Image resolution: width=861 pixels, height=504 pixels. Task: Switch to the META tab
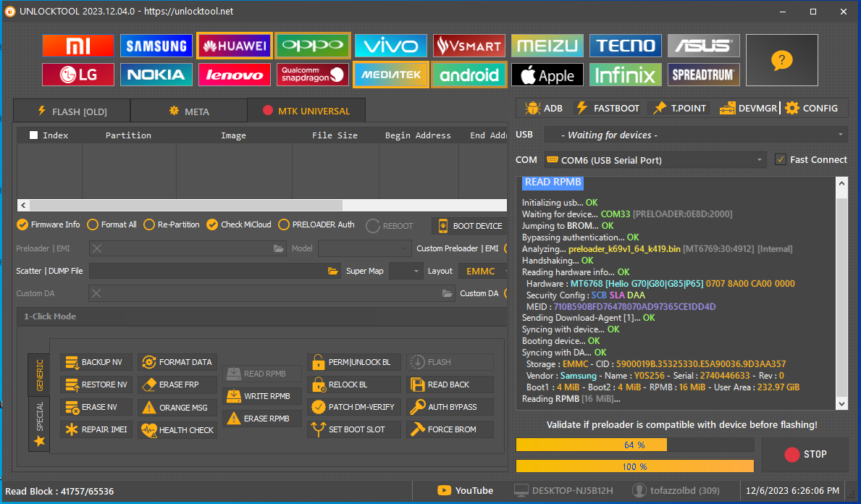pos(188,111)
